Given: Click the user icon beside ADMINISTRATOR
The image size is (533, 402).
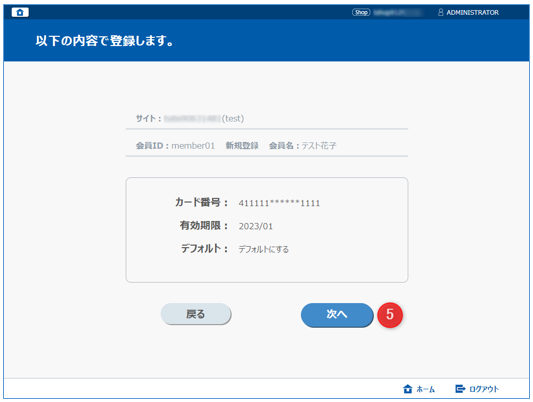Looking at the screenshot, I should click(441, 13).
